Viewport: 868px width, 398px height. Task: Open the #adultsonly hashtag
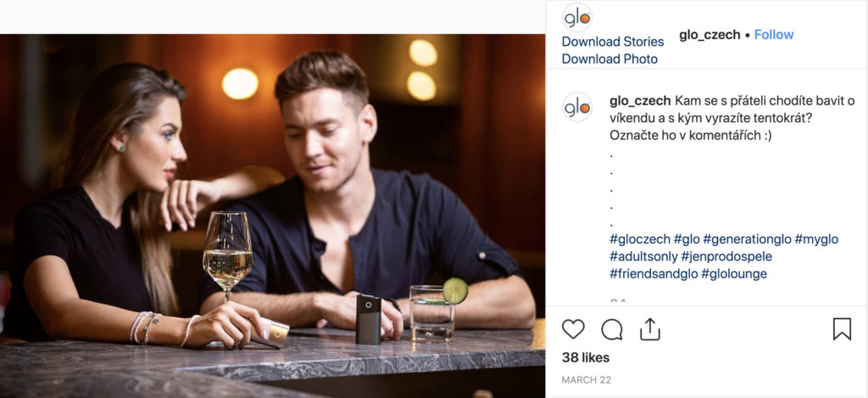pos(643,256)
